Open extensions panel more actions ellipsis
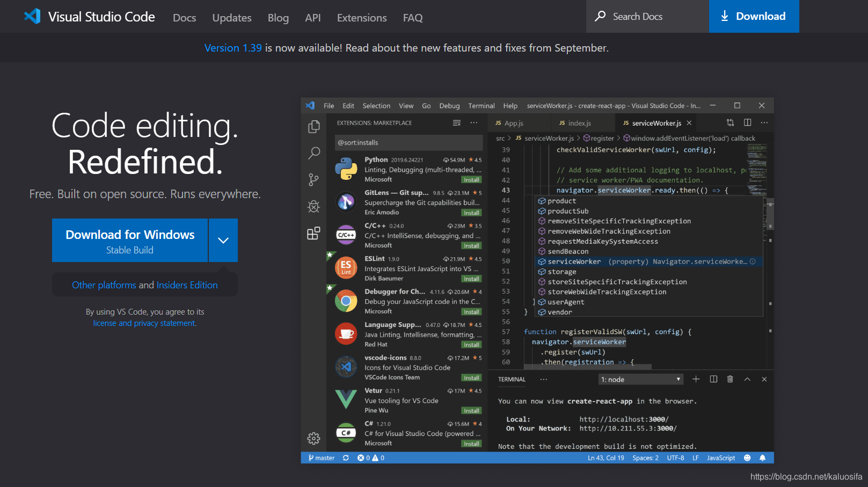 pyautogui.click(x=474, y=123)
